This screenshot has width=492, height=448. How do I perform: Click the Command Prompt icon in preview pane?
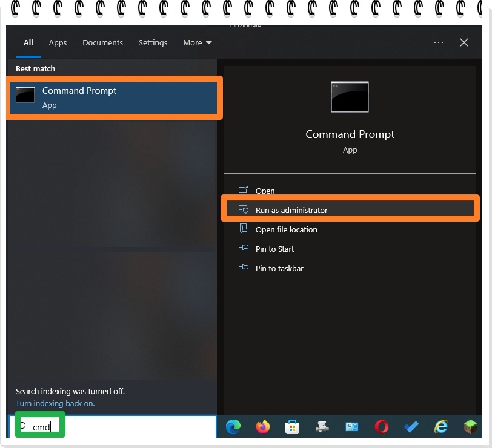click(350, 96)
